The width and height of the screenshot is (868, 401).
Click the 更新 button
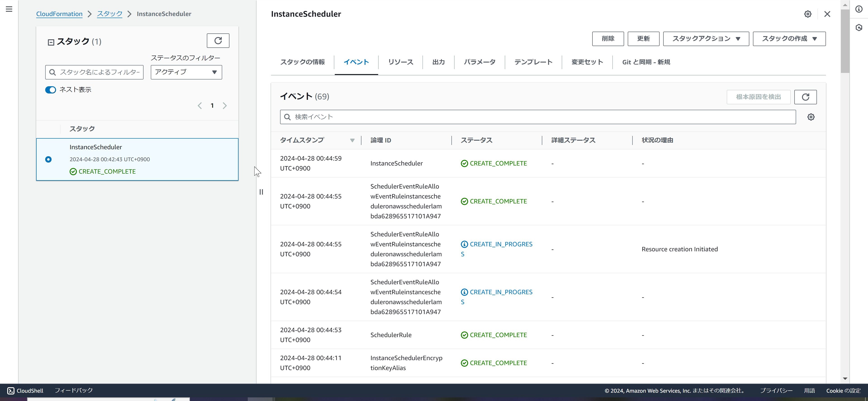[643, 38]
